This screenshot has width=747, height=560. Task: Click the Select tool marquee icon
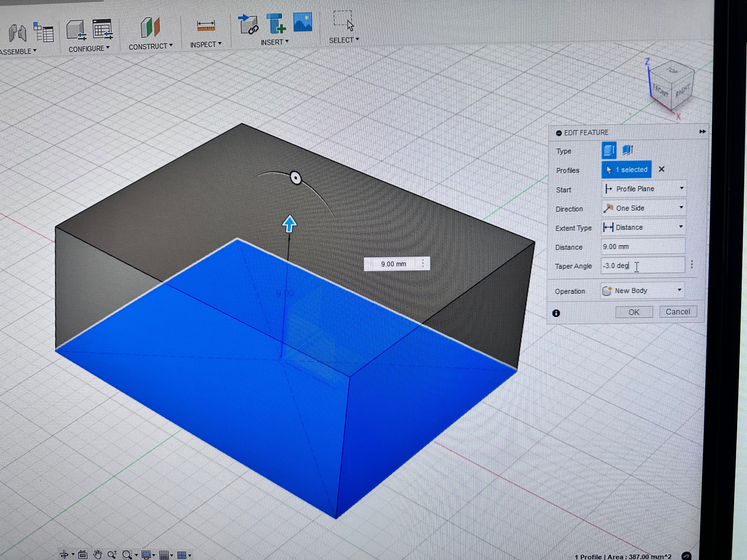[x=343, y=21]
